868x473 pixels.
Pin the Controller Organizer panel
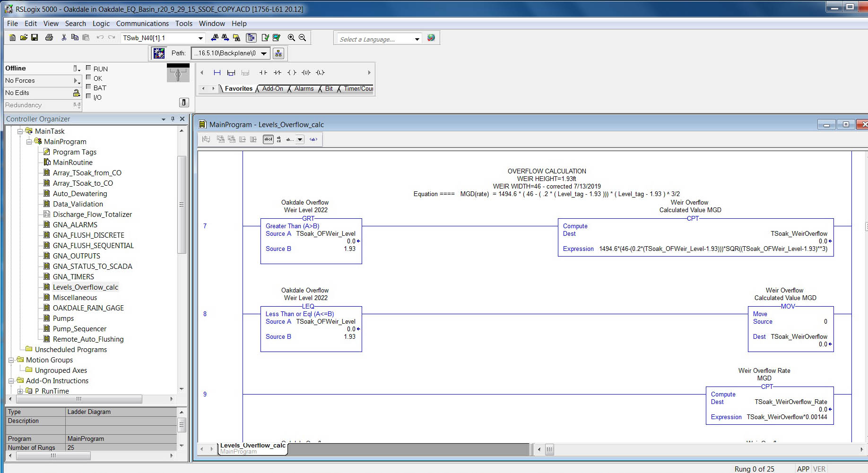[173, 119]
